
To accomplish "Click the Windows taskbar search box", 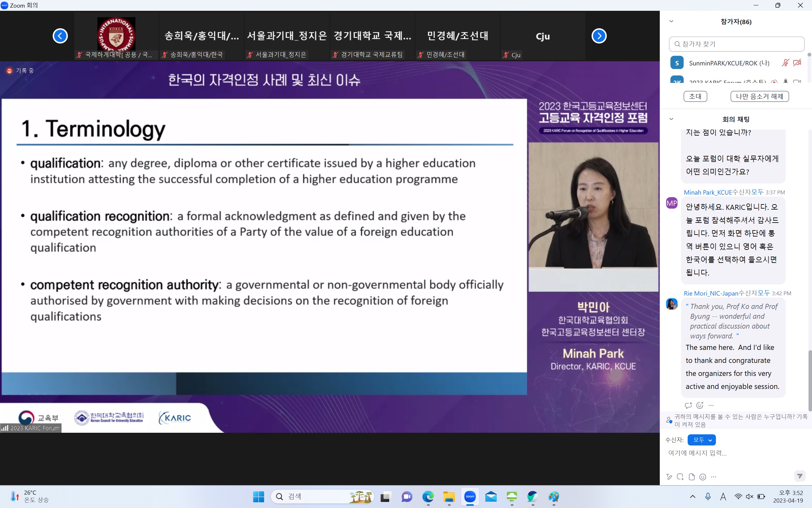I will tap(323, 497).
